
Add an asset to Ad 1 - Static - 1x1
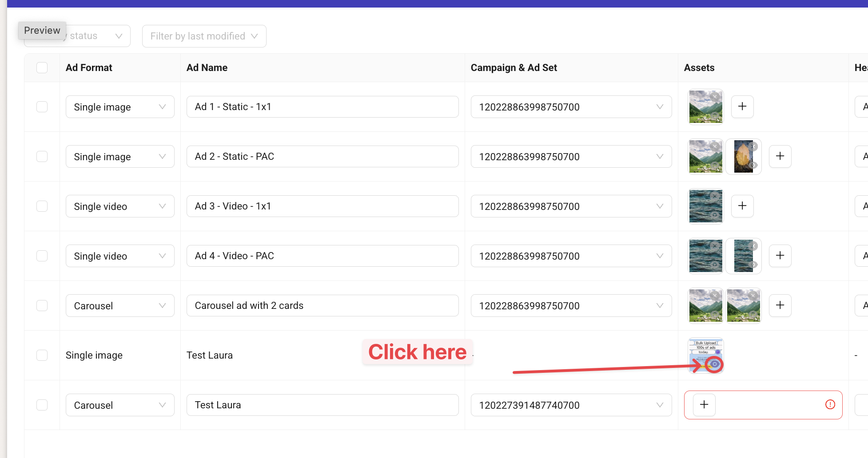(x=742, y=107)
